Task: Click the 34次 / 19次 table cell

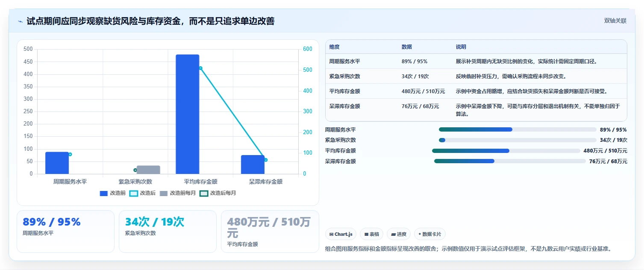Action: point(415,76)
